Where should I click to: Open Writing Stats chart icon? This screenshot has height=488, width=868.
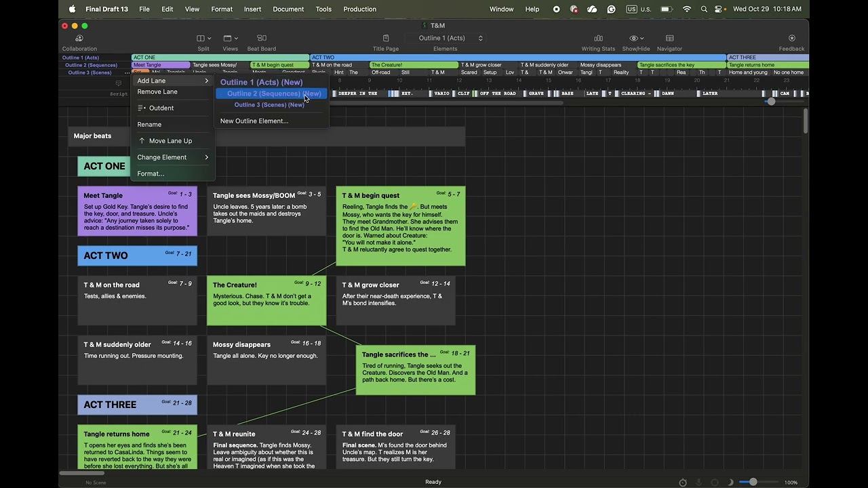598,39
